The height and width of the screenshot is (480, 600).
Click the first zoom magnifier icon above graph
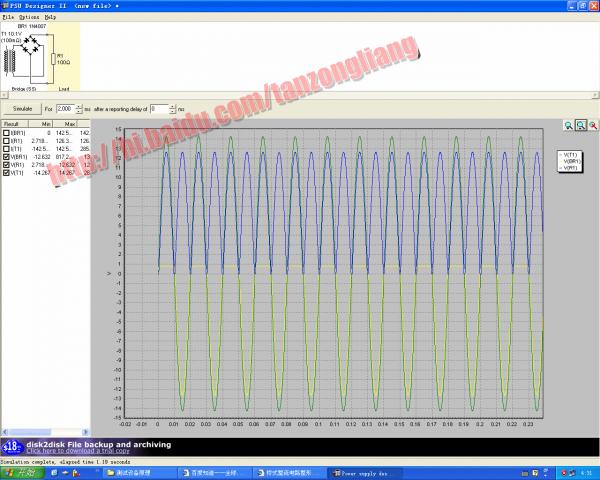coord(569,126)
